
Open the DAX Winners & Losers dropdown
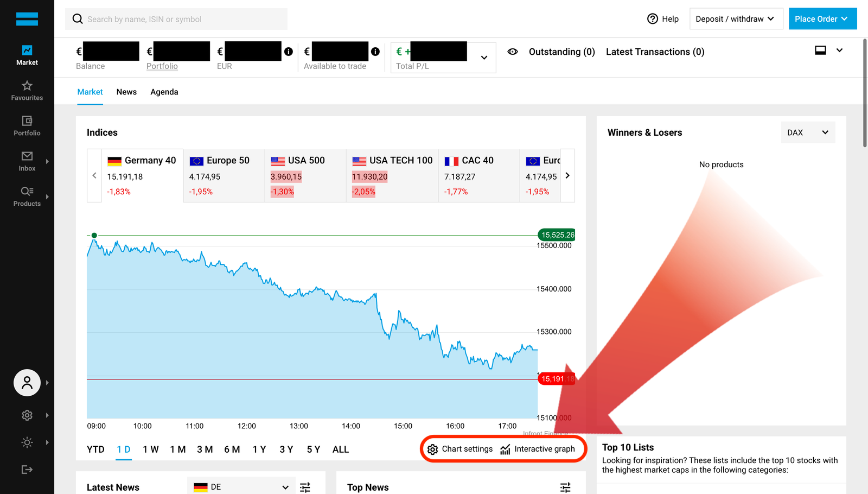click(808, 132)
